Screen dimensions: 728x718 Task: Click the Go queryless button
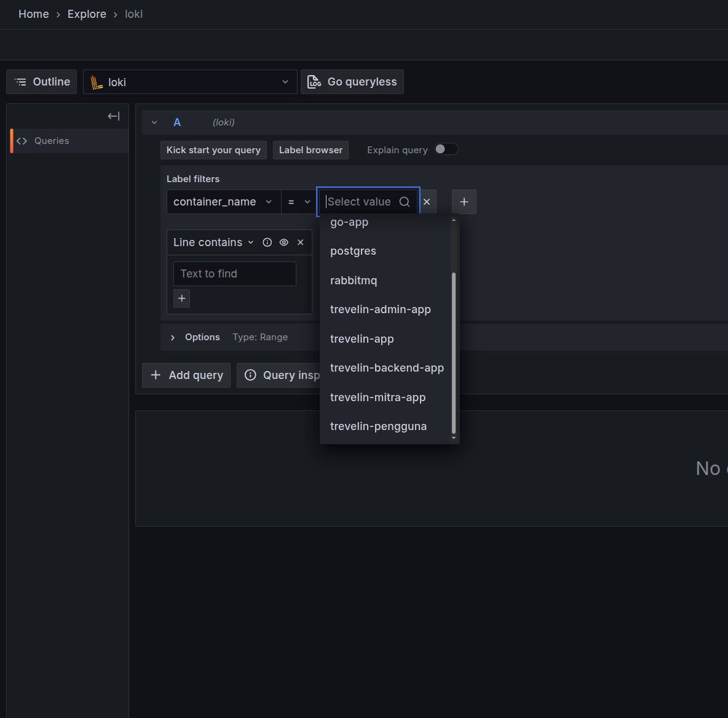click(352, 82)
